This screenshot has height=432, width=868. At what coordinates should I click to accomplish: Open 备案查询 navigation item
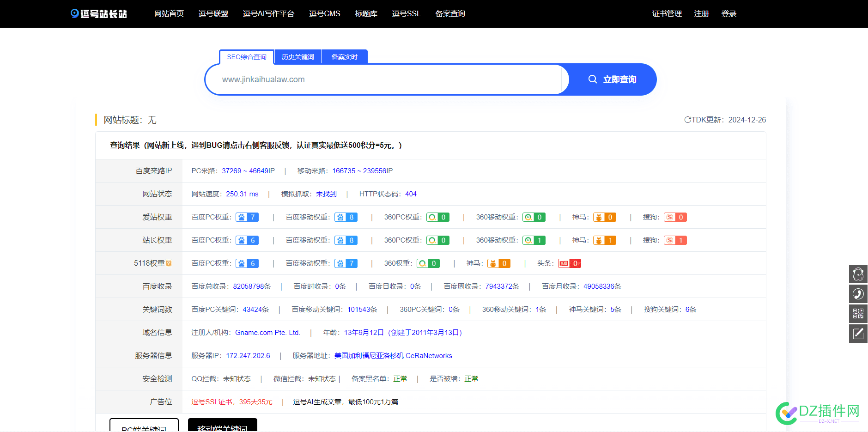click(450, 14)
